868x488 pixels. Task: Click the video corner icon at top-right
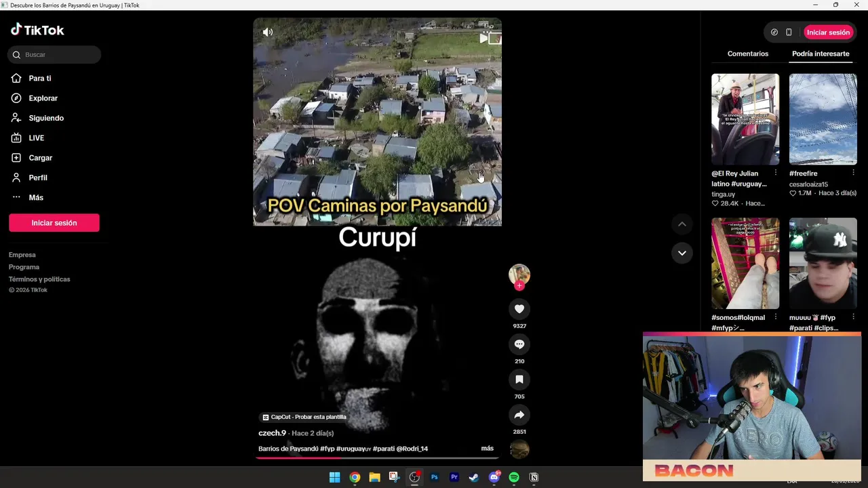point(490,39)
